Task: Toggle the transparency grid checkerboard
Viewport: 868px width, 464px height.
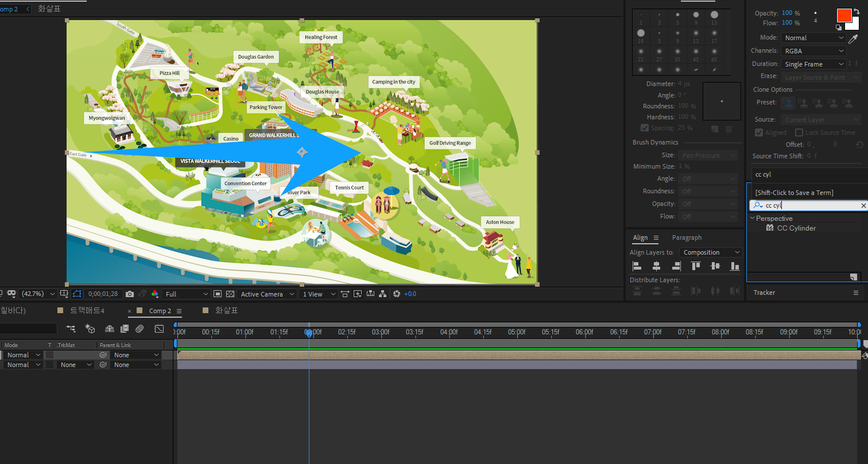Action: (x=230, y=294)
